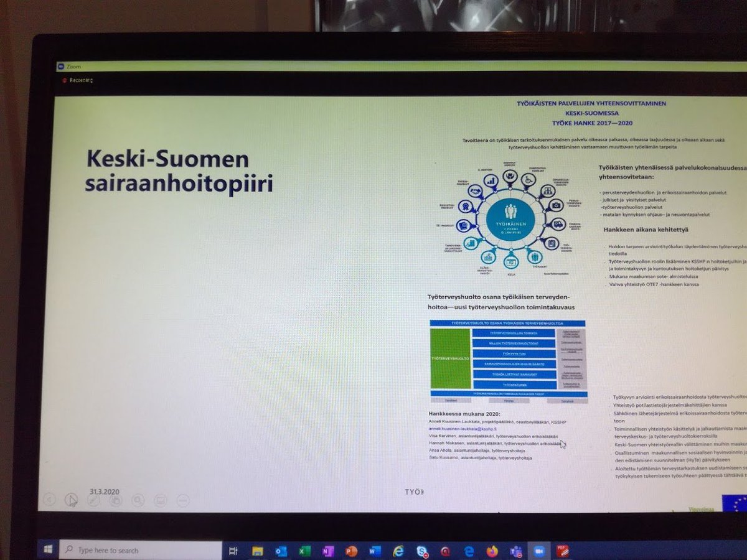Open Microsoft Teams from the taskbar
747x560 pixels.
tap(516, 551)
